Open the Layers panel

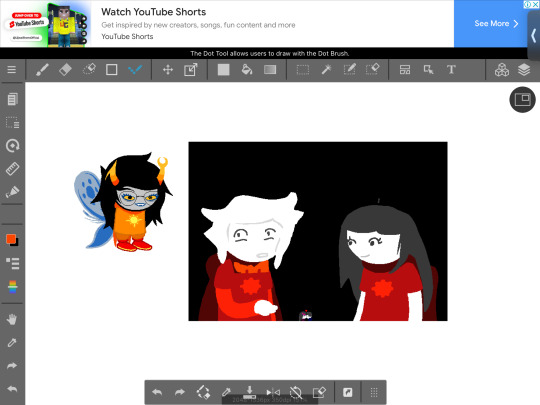click(x=524, y=70)
